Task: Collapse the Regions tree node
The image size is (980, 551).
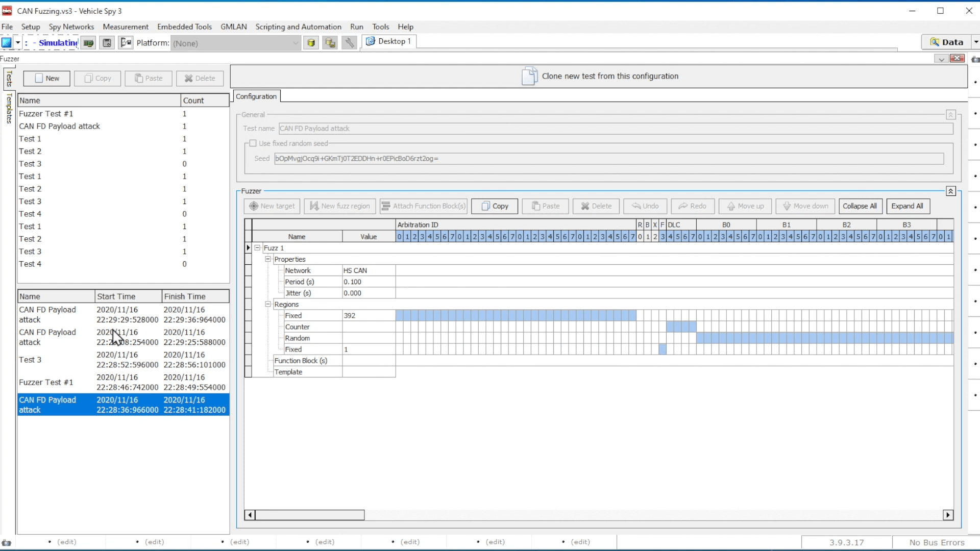Action: 268,304
